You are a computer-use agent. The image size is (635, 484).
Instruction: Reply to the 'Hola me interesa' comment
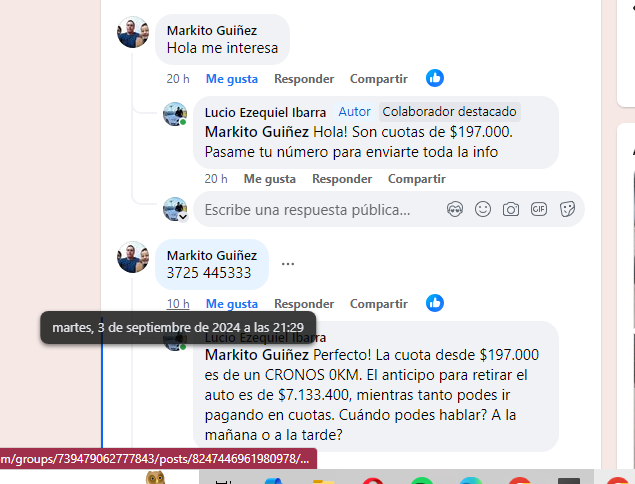tap(304, 79)
